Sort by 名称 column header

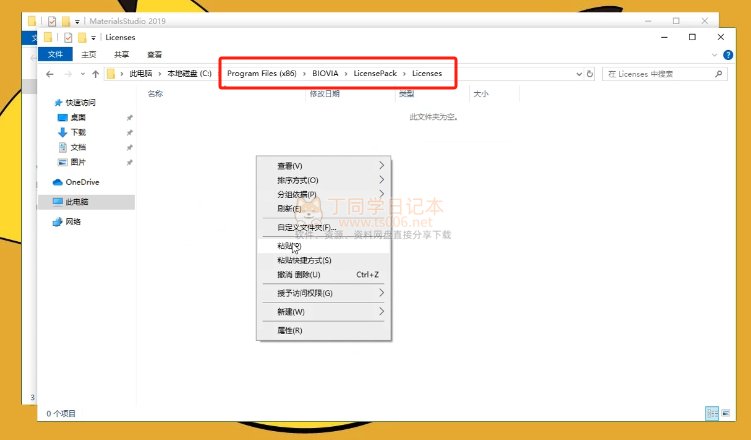pos(155,94)
